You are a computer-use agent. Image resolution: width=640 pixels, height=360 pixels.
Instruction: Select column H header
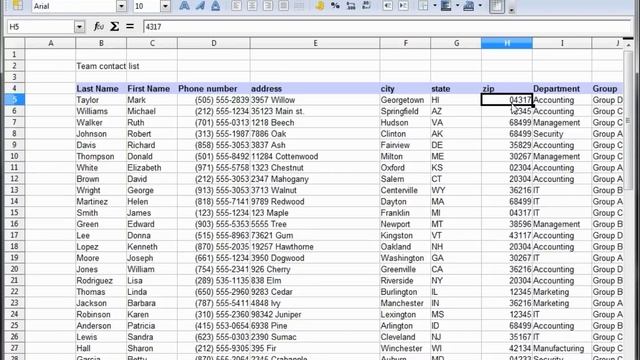pos(507,43)
